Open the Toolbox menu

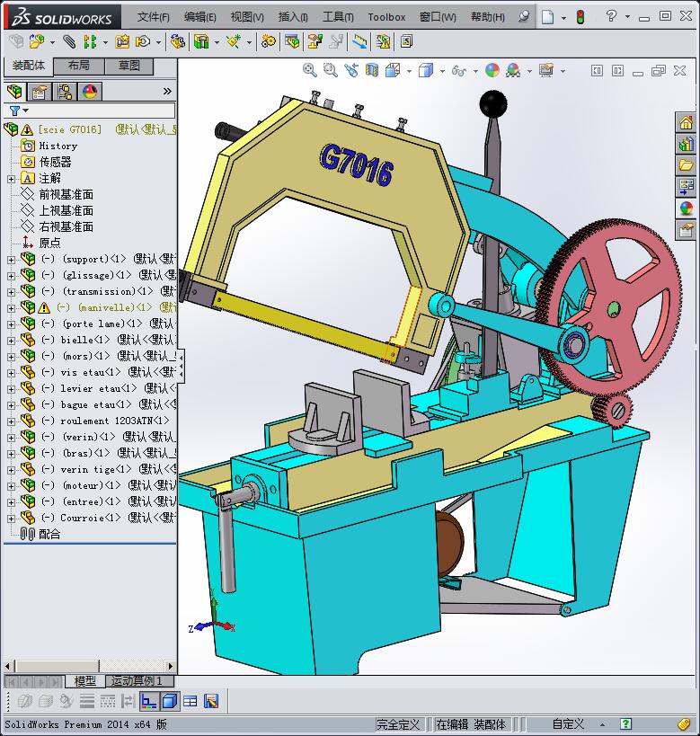tap(386, 17)
